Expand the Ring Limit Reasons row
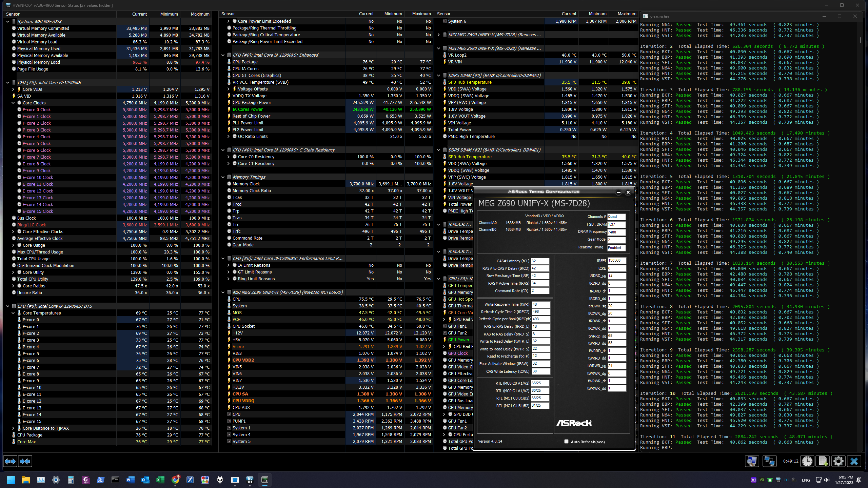 (x=228, y=279)
